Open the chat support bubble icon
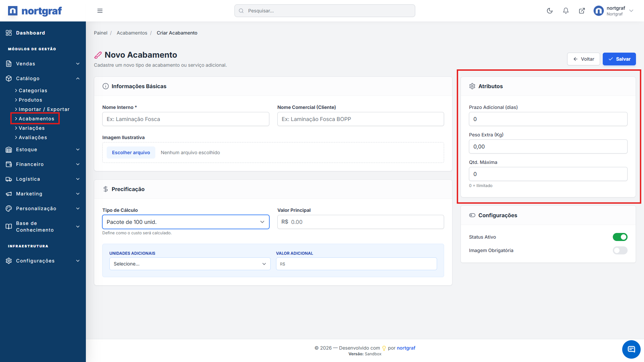The height and width of the screenshot is (362, 644). coord(631,349)
